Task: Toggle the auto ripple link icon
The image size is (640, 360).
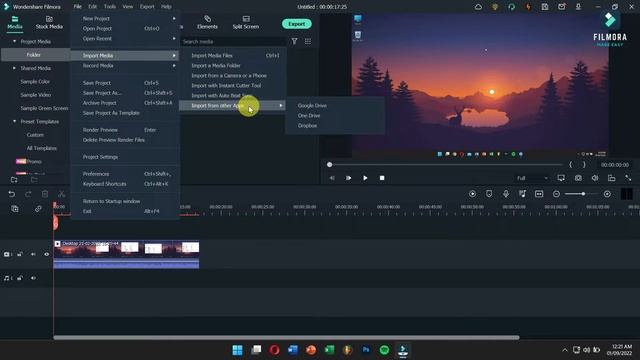Action: coord(38,209)
